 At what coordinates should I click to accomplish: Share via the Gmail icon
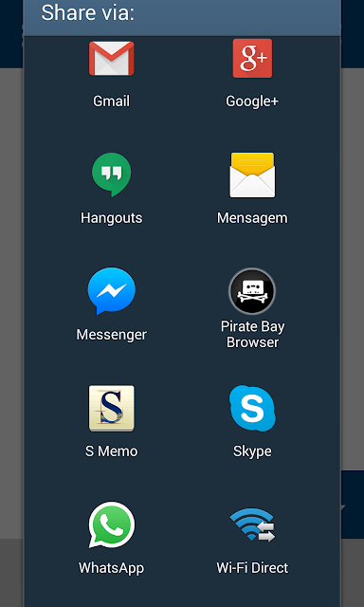click(x=112, y=58)
